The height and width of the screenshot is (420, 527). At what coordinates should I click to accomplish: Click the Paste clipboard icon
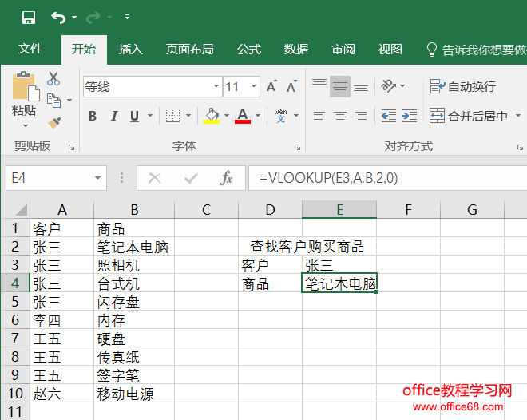point(26,86)
